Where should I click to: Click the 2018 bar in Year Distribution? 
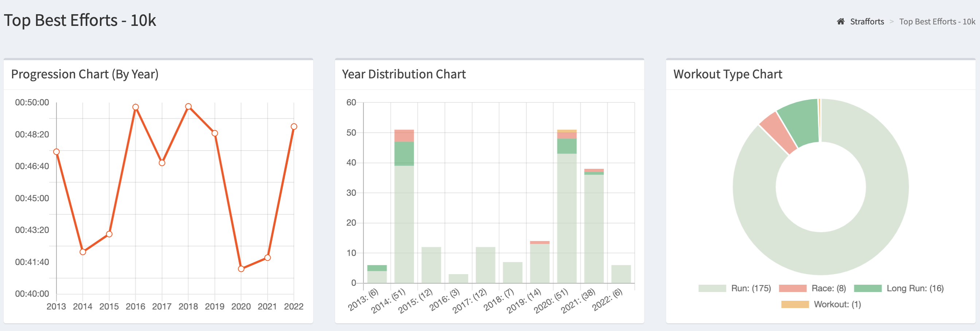point(513,272)
